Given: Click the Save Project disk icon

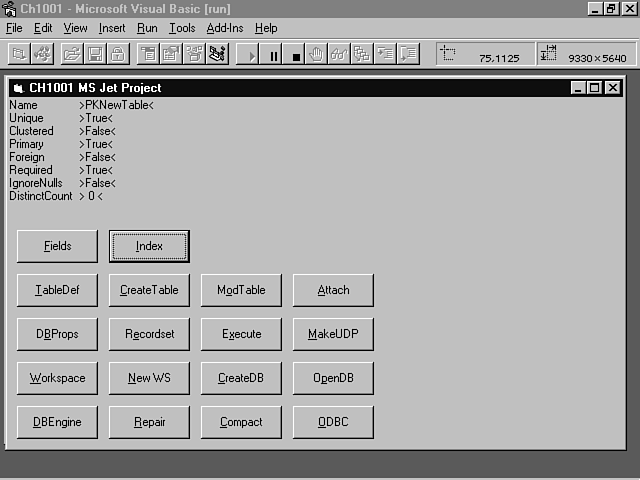Looking at the screenshot, I should (x=95, y=54).
